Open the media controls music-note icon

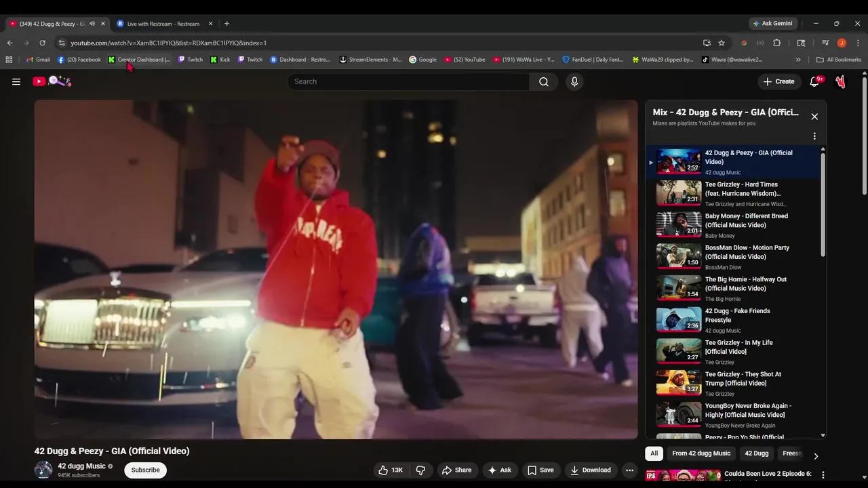click(825, 43)
